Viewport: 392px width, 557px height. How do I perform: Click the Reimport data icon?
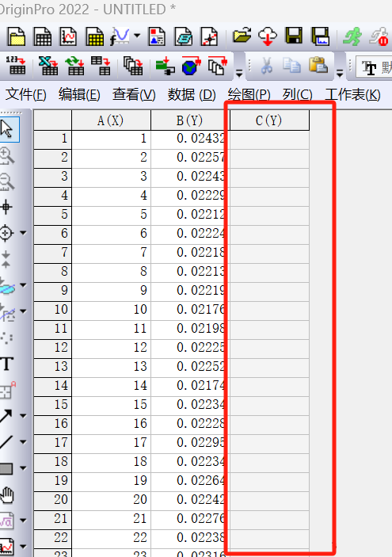(x=74, y=65)
